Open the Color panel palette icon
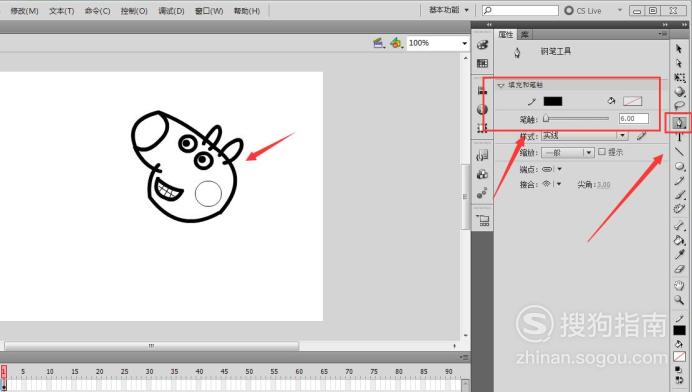Screen dimensions: 692x392 (482, 45)
